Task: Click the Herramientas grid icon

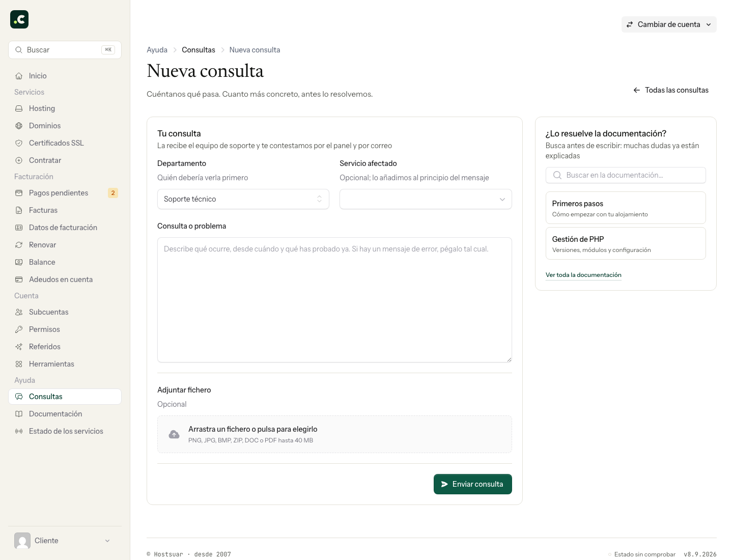Action: pos(19,364)
